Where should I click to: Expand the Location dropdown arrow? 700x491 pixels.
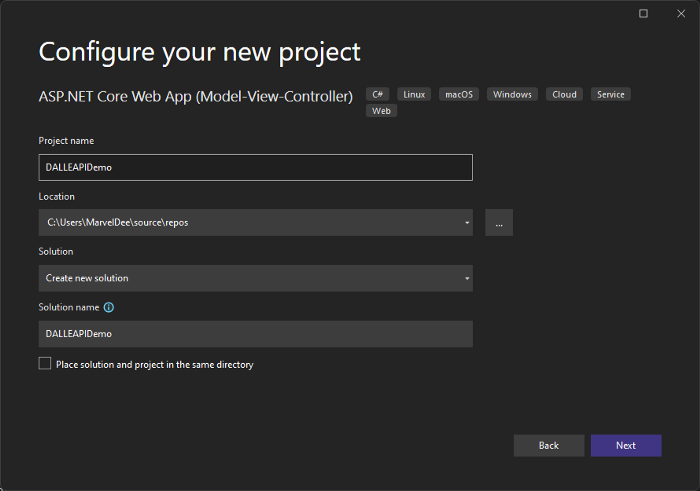pos(467,222)
